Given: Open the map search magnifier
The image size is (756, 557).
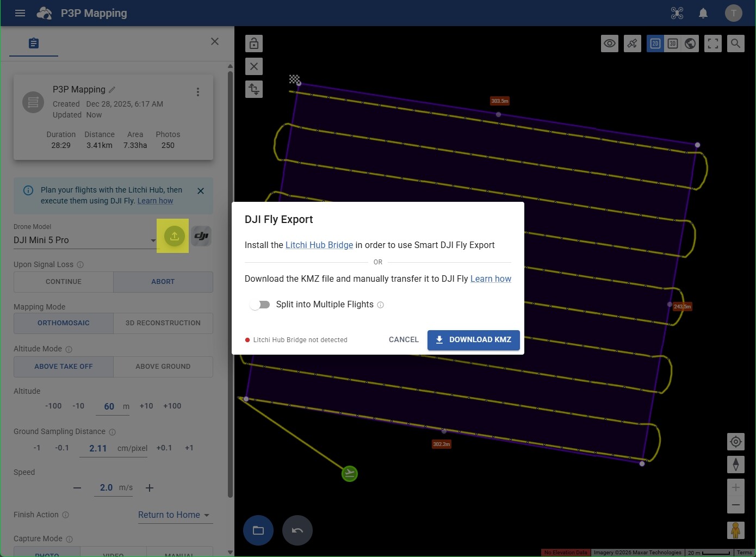Looking at the screenshot, I should pyautogui.click(x=735, y=44).
